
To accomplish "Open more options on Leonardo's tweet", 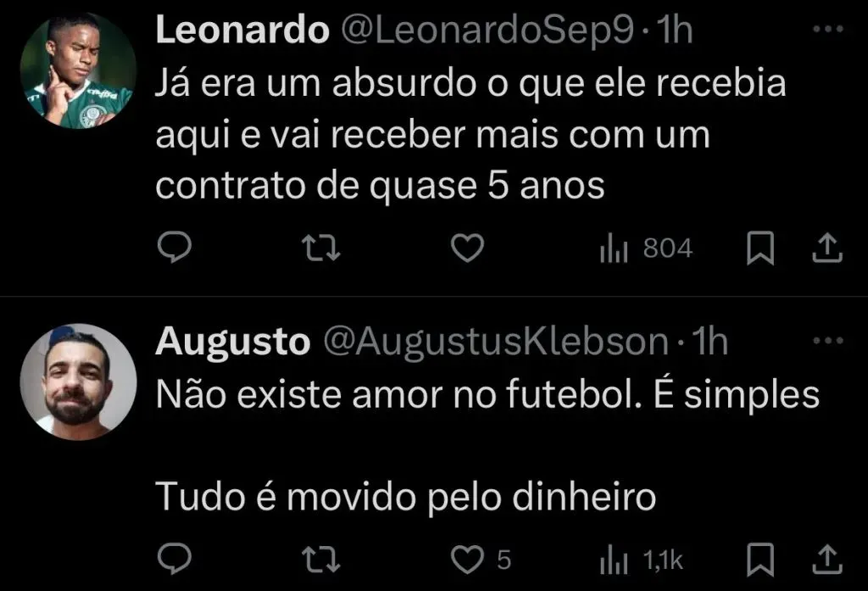I will [827, 29].
